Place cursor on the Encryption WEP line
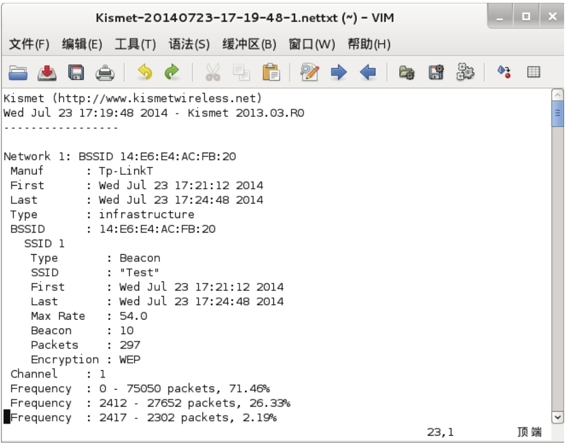The height and width of the screenshot is (445, 566). click(86, 359)
